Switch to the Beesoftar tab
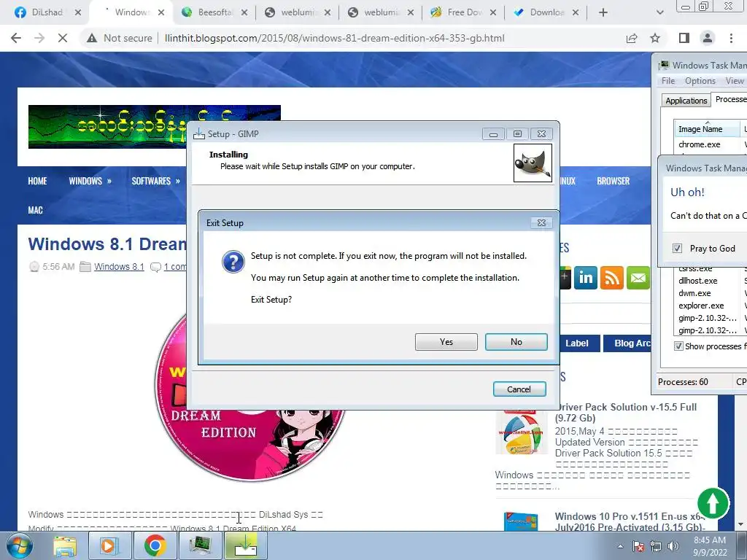 (209, 12)
